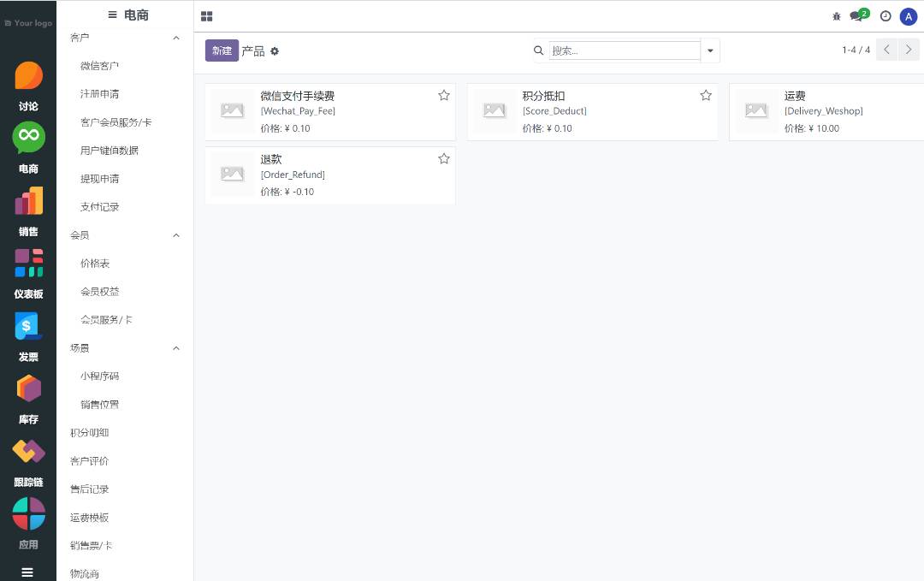
Task: Open the 发票 invoicing app icon
Action: pyautogui.click(x=28, y=326)
